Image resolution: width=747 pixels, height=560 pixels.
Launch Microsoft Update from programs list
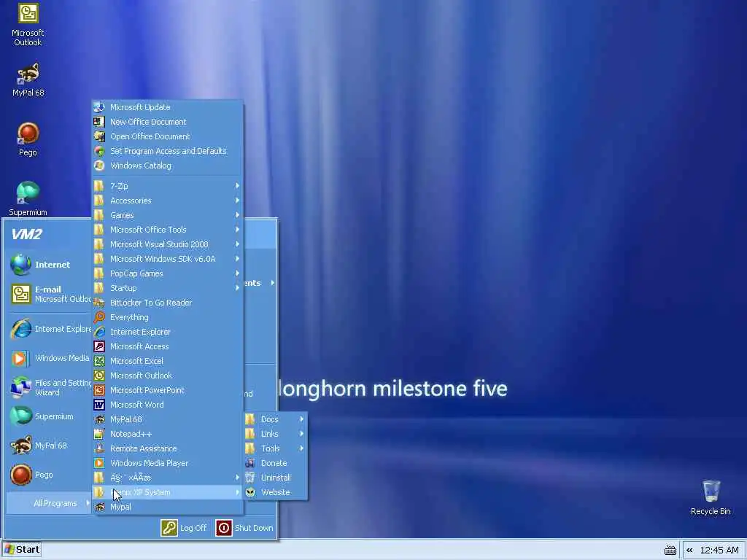[x=167, y=107]
